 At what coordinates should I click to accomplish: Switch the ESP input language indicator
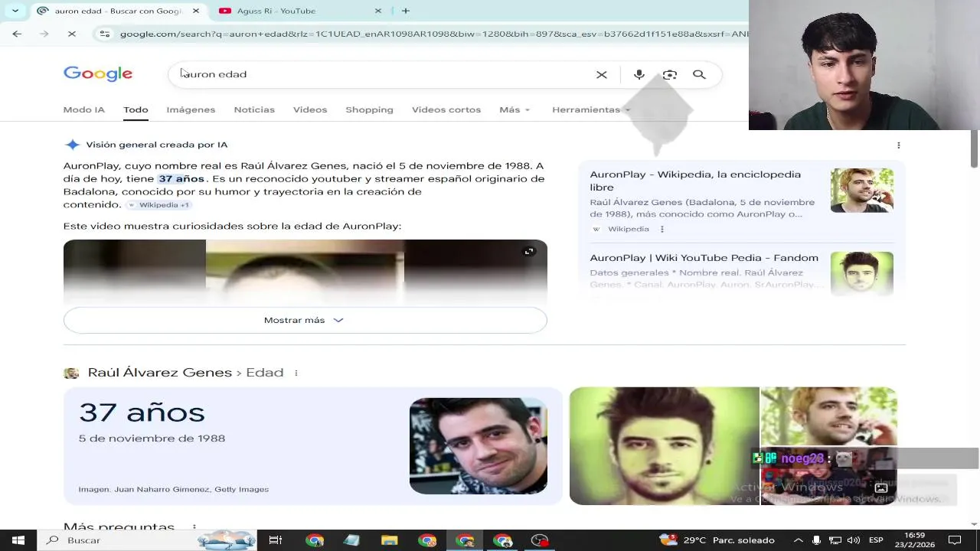coord(876,540)
